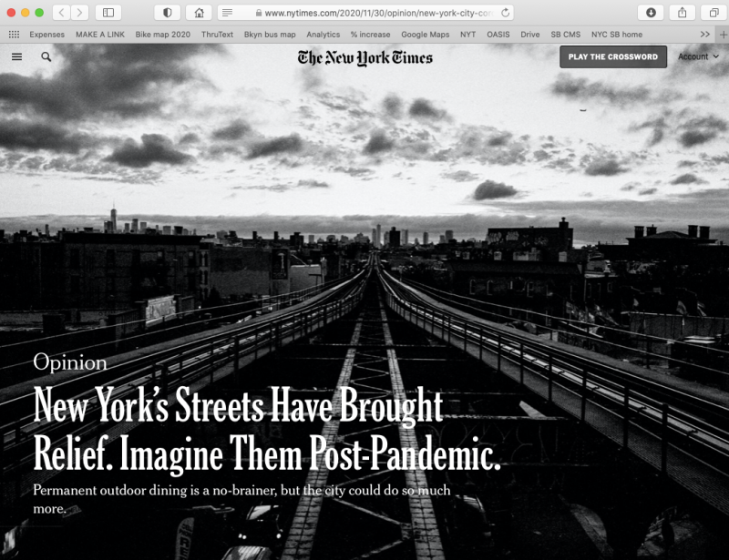Open the Account dropdown on the NYTimes page

click(x=698, y=56)
